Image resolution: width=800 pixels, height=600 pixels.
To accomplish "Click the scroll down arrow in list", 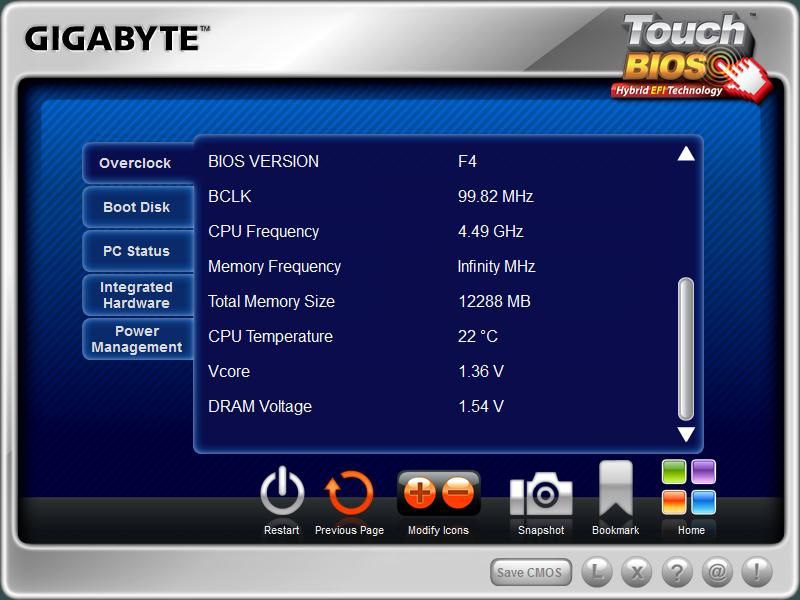I will pyautogui.click(x=686, y=434).
